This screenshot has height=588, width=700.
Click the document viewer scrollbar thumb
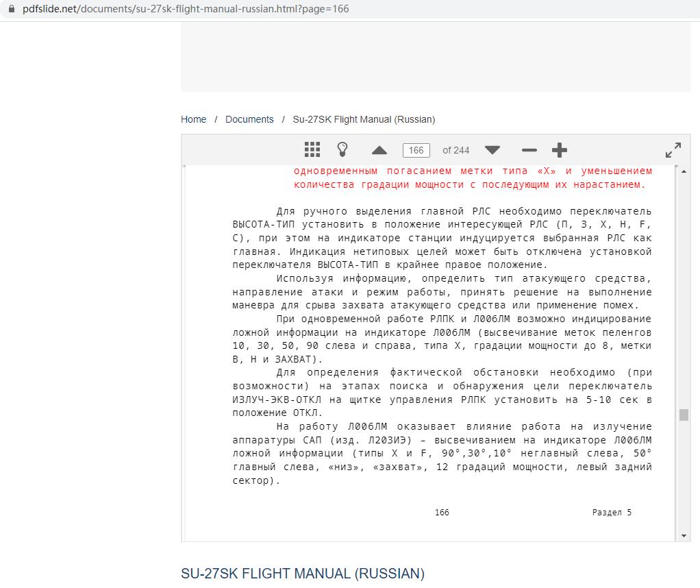click(684, 415)
